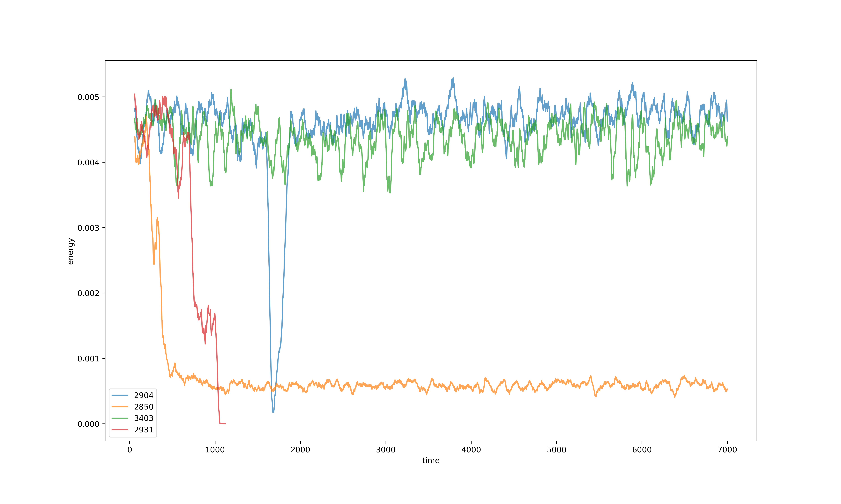This screenshot has width=841, height=504.
Task: Click the 0.005 tick label on y-axis
Action: click(x=88, y=97)
